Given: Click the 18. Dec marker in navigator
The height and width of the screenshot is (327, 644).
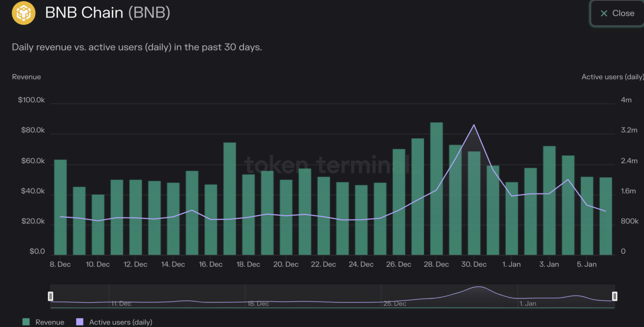Looking at the screenshot, I should tap(257, 304).
